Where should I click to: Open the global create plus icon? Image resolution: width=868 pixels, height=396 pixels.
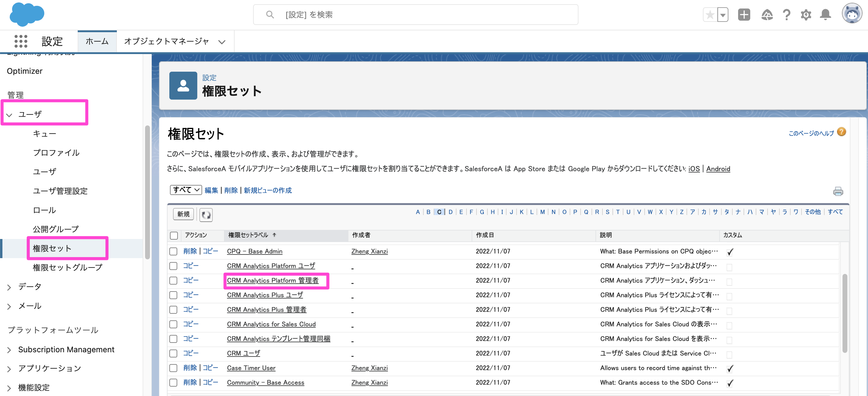click(x=744, y=15)
